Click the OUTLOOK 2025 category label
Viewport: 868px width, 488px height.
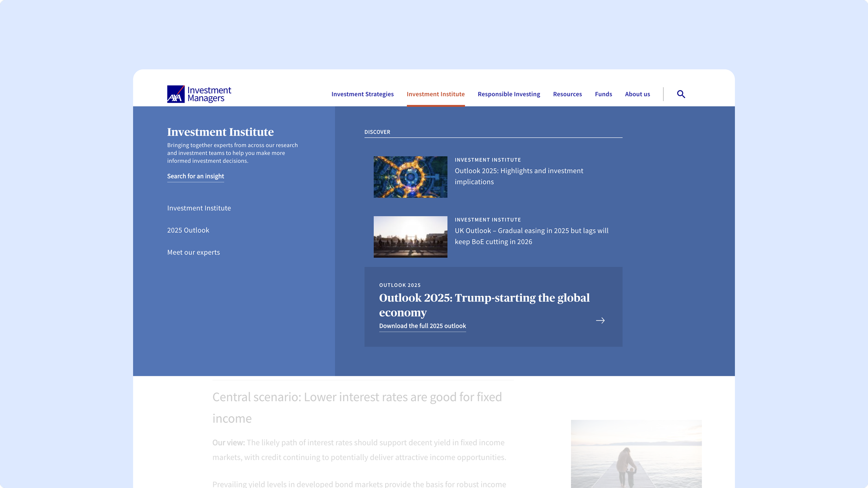400,285
